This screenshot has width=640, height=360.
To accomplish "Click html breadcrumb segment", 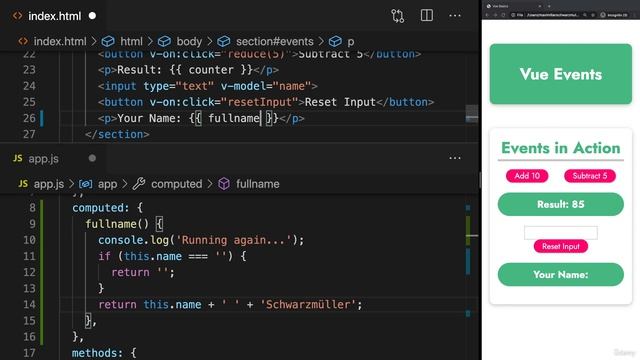I will tap(131, 41).
